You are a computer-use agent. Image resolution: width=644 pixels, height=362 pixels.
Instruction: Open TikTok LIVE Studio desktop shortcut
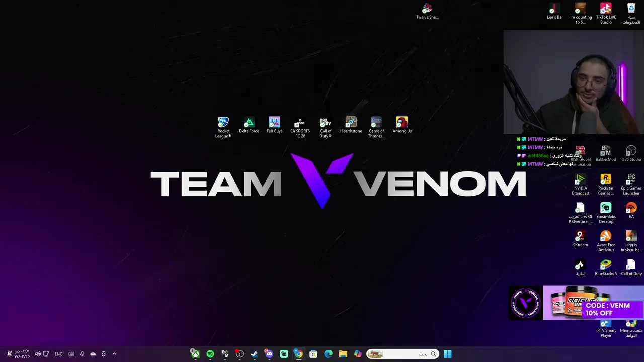pos(606,13)
